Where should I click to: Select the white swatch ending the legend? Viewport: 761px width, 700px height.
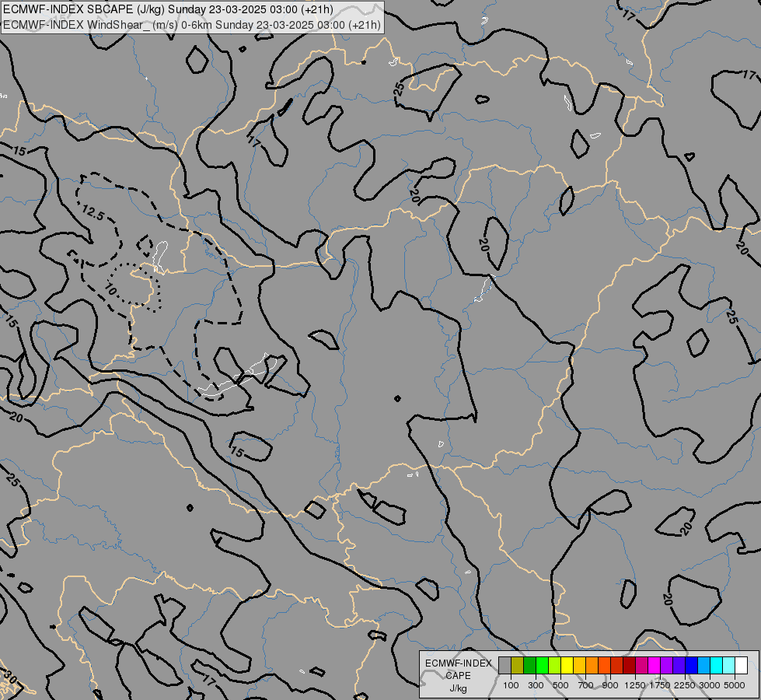[741, 665]
